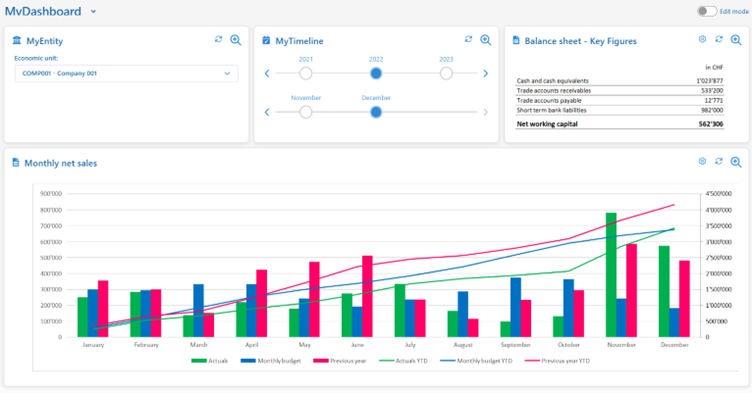Zoom into the Monthly net sales chart
Image resolution: width=752 pixels, height=393 pixels.
pyautogui.click(x=736, y=162)
